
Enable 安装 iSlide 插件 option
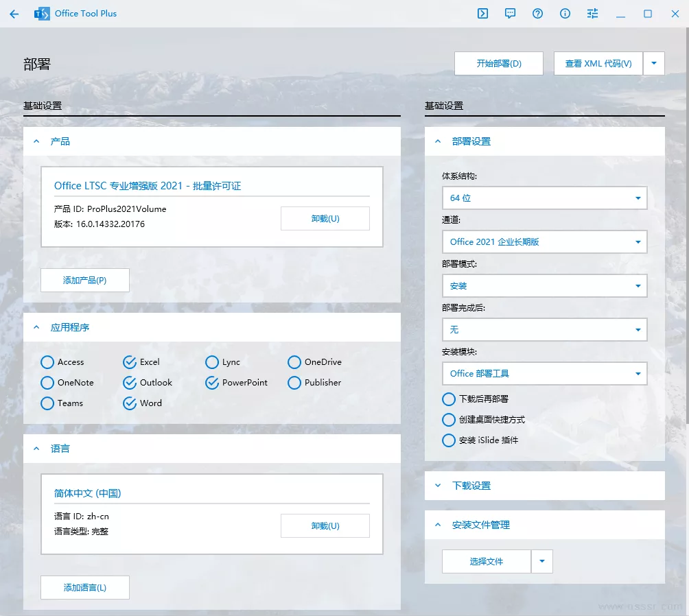(x=480, y=440)
